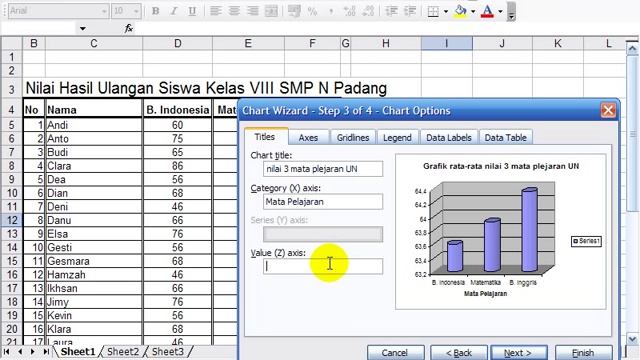The width and height of the screenshot is (640, 360).
Task: Open the font name dropdown
Action: [x=104, y=11]
